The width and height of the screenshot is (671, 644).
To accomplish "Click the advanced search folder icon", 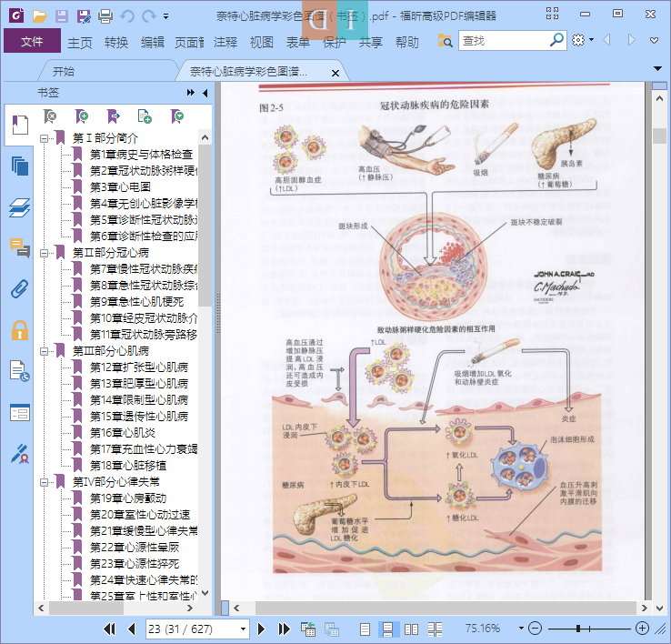I will [x=445, y=41].
